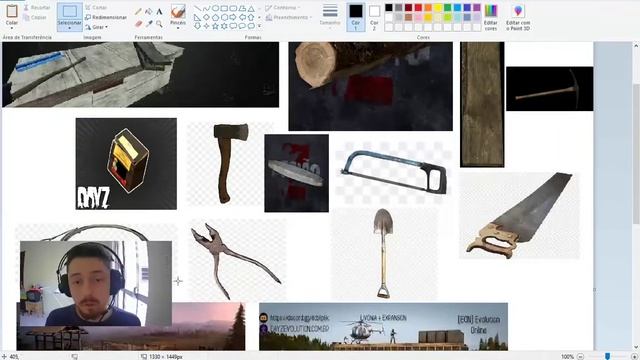Open the Colar paste dropdown arrow
This screenshot has width=640, height=360.
click(12, 28)
